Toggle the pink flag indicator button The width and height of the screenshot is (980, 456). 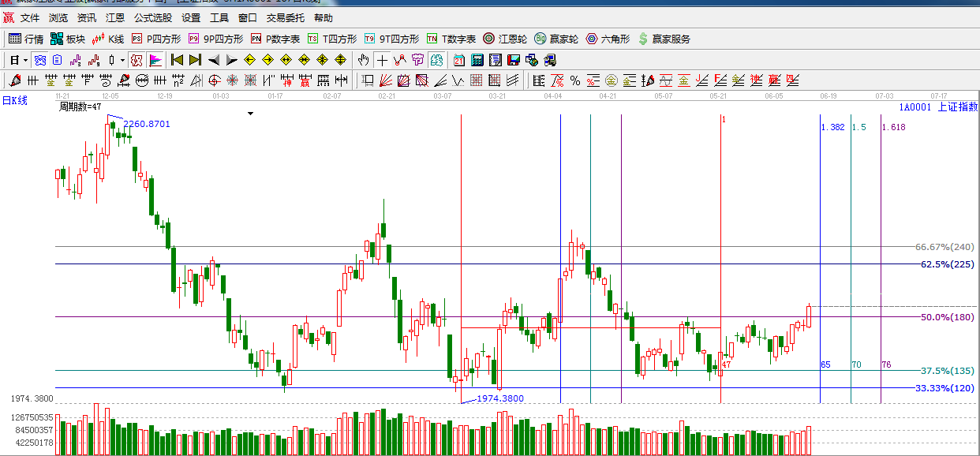tap(155, 60)
